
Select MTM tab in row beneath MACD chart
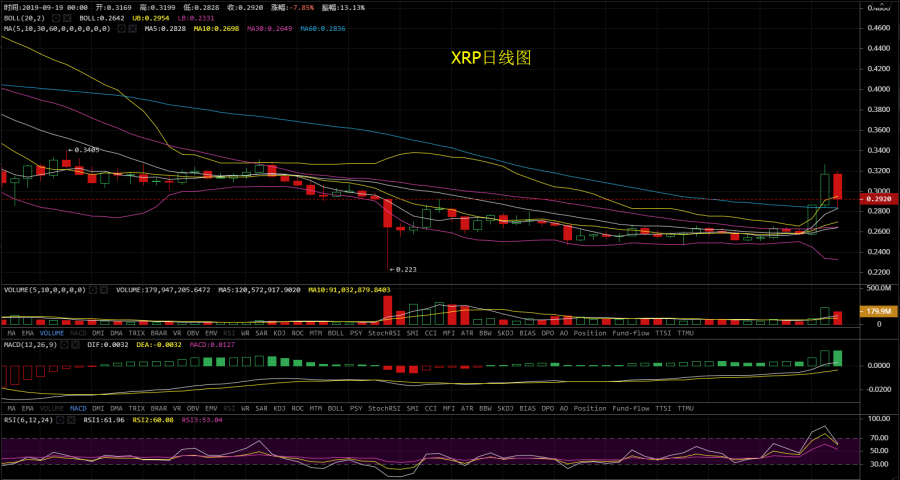click(x=316, y=408)
